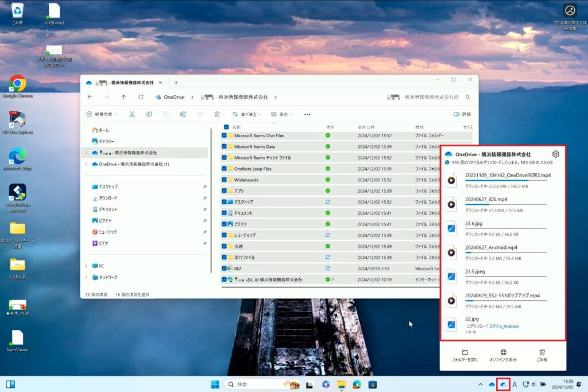Screen dimensions: 588x392
Task: Uncheck the アプリ folder row checkbox
Action: 224,191
